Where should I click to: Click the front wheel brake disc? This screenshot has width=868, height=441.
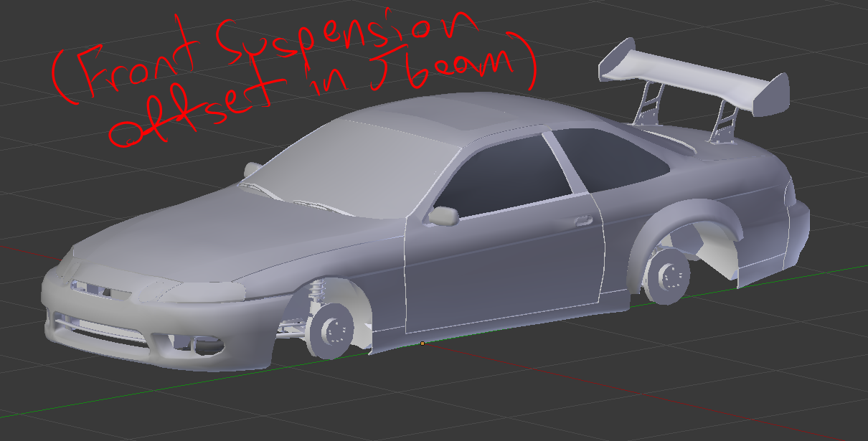pos(331,331)
